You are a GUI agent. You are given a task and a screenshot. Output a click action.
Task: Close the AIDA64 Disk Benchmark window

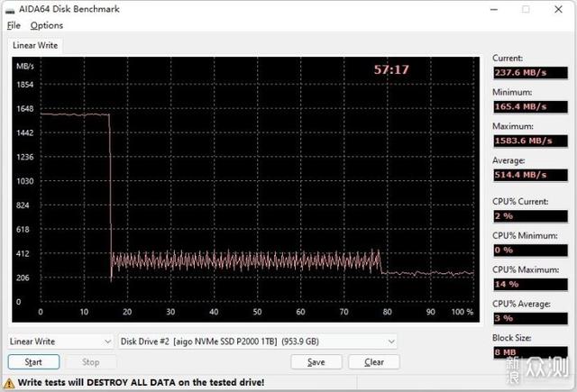558,9
